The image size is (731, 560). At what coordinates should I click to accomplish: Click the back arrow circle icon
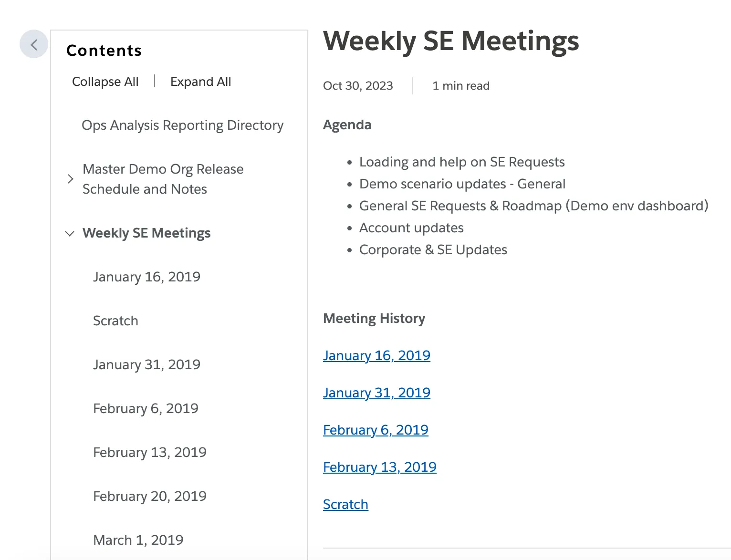point(34,44)
